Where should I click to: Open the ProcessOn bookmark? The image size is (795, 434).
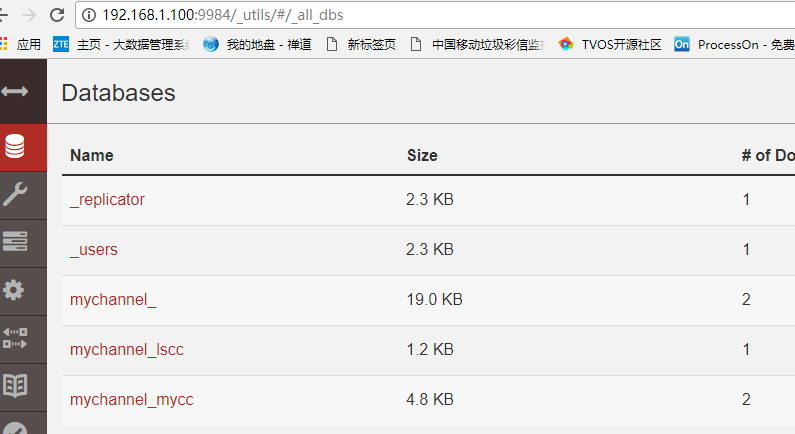coord(734,45)
